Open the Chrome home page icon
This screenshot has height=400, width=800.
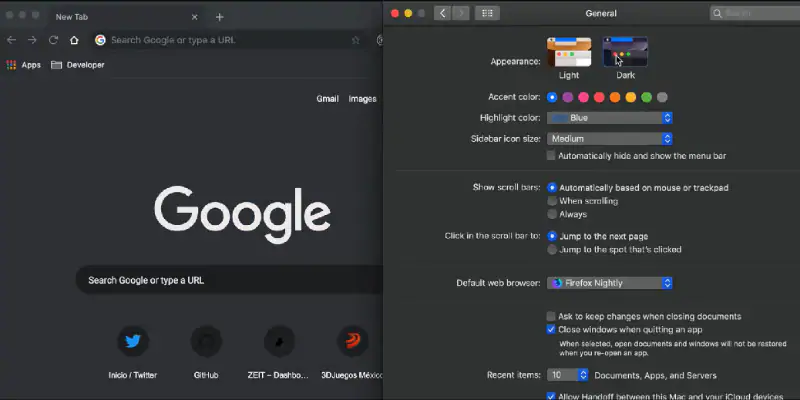(x=74, y=40)
